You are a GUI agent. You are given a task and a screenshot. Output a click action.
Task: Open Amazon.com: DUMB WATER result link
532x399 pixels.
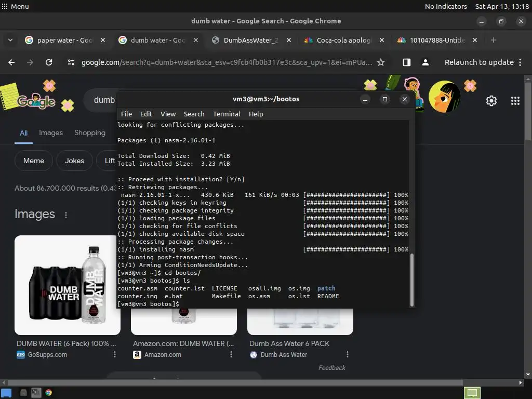coord(183,343)
